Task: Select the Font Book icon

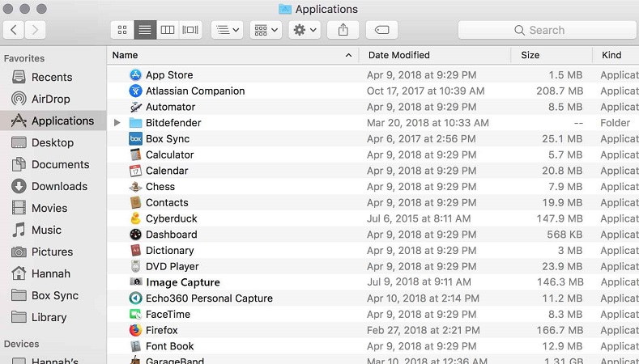Action: 135,346
